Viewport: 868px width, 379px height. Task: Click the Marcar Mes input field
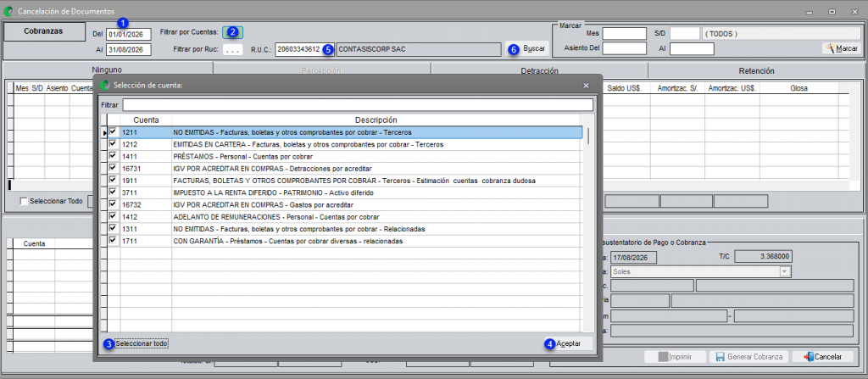point(625,34)
